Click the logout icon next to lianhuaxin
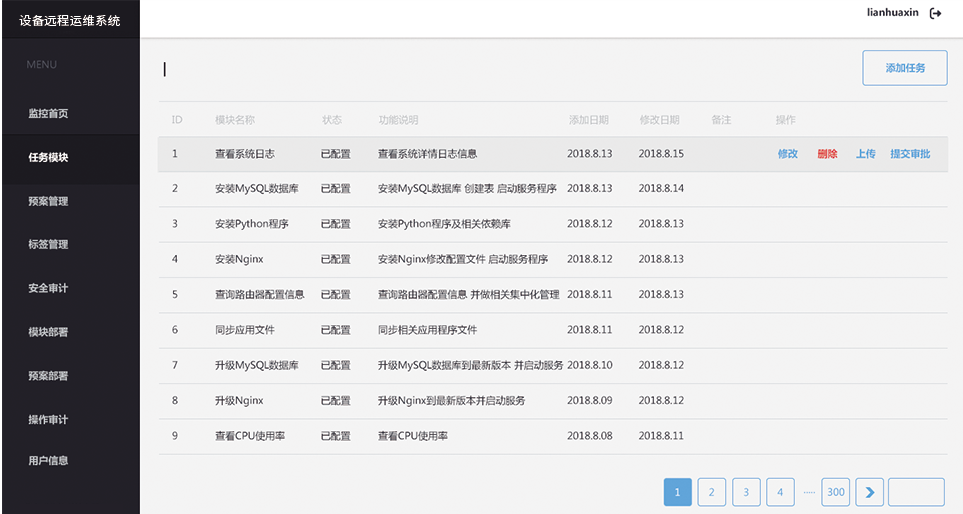Viewport: 963px width, 514px height. [935, 14]
